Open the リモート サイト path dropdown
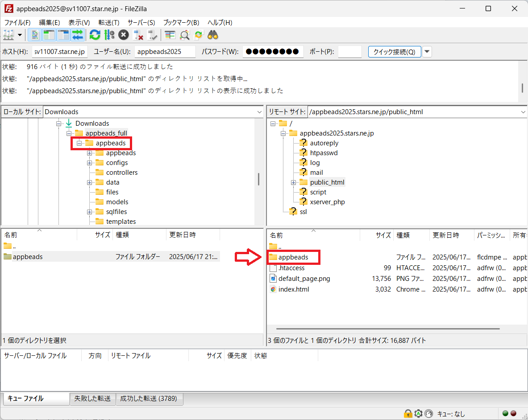 coord(523,112)
